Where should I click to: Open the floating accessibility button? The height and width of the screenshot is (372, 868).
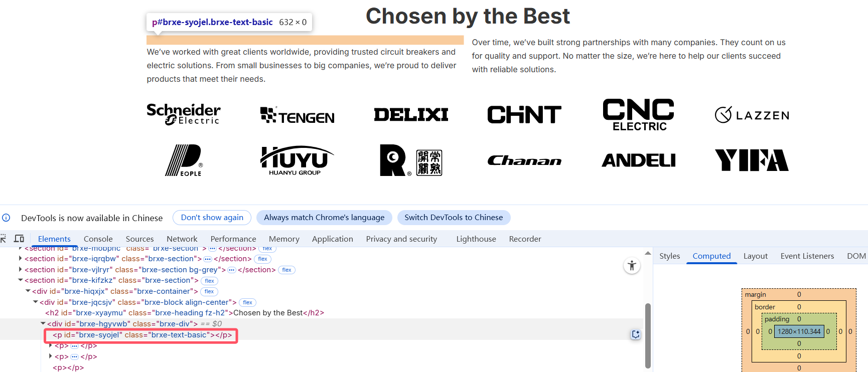point(632,266)
